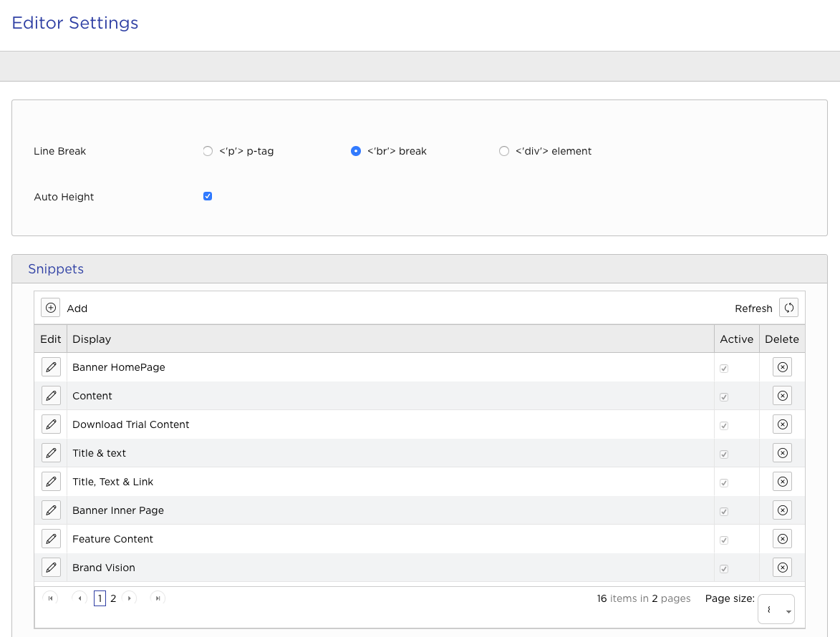Viewport: 840px width, 637px height.
Task: Go to the previous snippets page
Action: click(x=79, y=598)
